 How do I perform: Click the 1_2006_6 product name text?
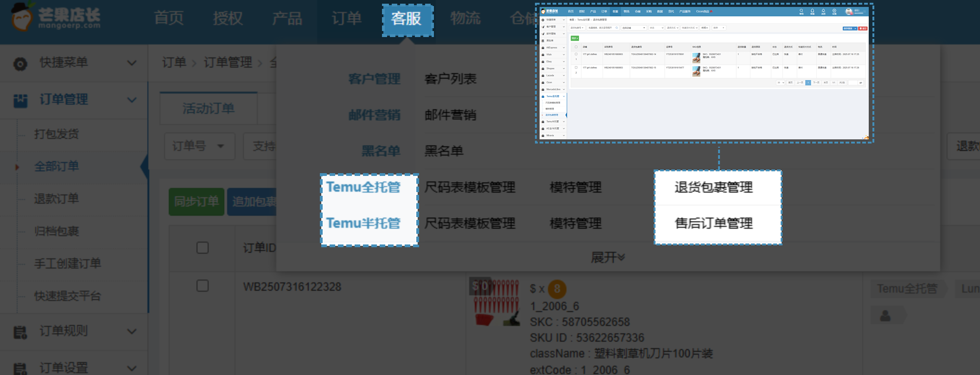point(554,306)
